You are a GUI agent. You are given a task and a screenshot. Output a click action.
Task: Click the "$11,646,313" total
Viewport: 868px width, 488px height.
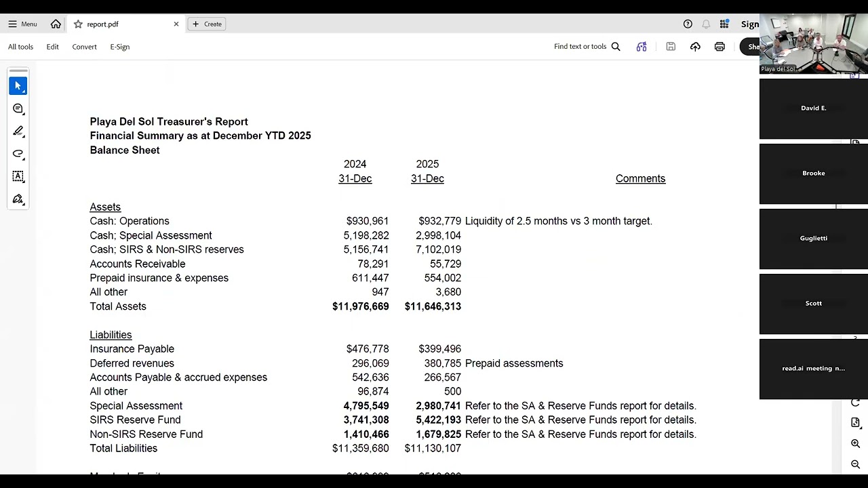click(433, 306)
